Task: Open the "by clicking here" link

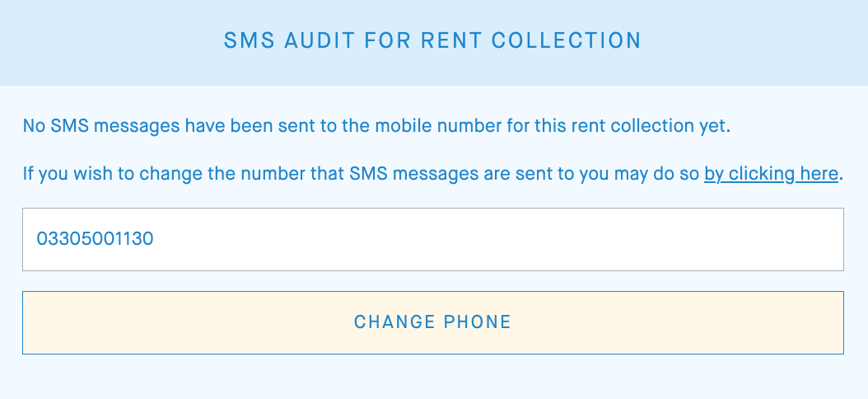Action: click(771, 174)
